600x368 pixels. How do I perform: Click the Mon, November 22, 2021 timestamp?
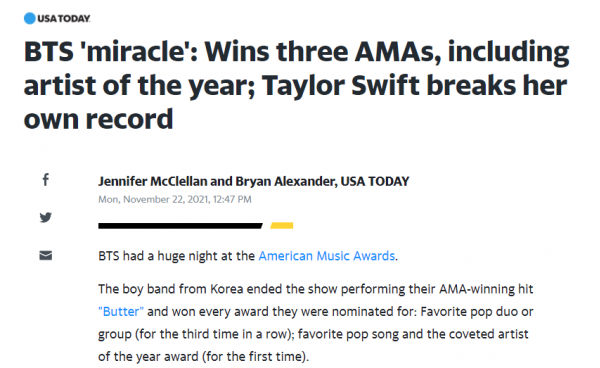[175, 199]
